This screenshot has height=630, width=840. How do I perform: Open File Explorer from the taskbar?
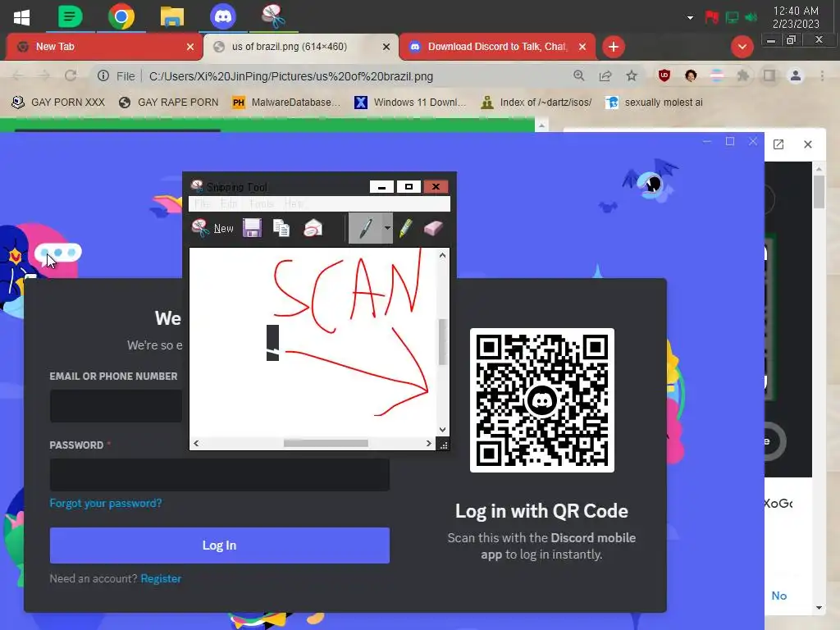point(172,17)
